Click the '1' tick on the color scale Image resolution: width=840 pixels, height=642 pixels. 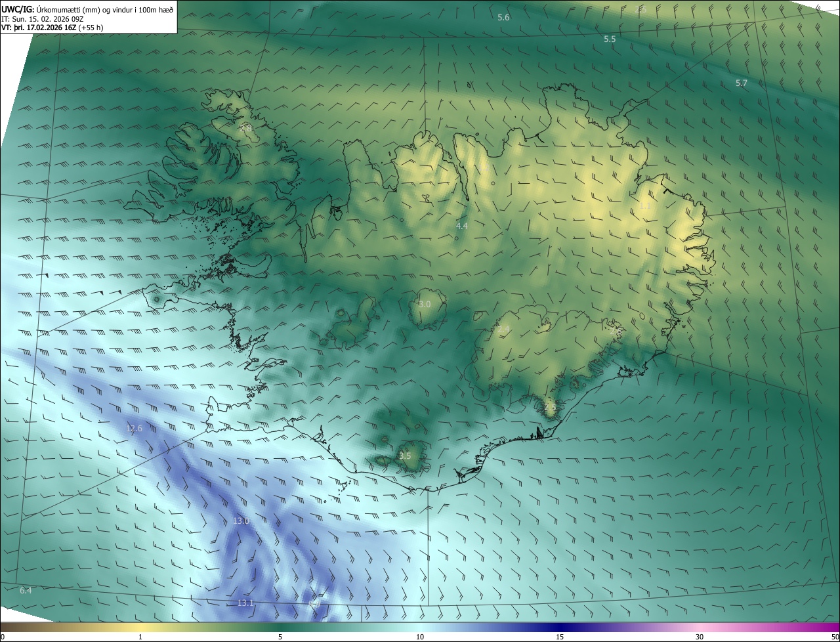coord(140,637)
